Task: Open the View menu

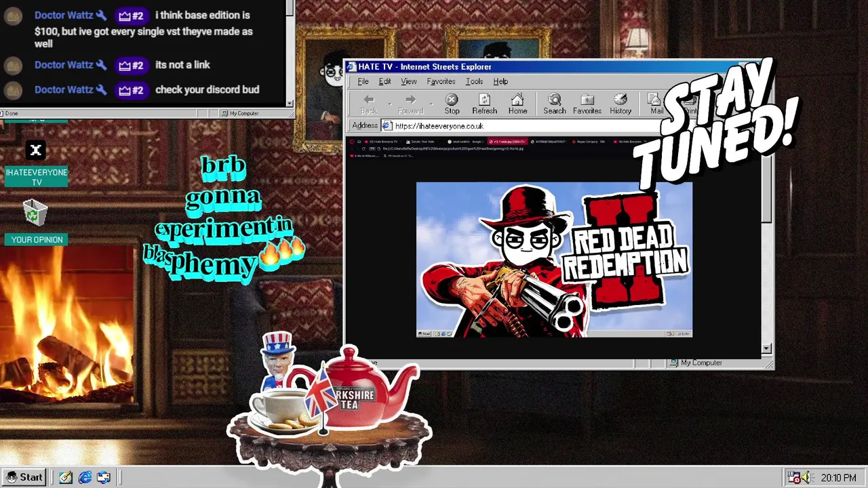Action: click(x=408, y=81)
